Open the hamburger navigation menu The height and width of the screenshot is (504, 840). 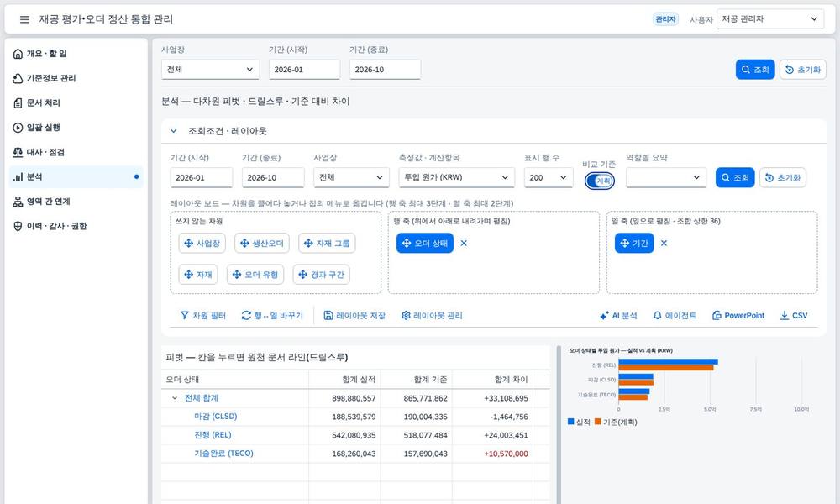click(24, 19)
